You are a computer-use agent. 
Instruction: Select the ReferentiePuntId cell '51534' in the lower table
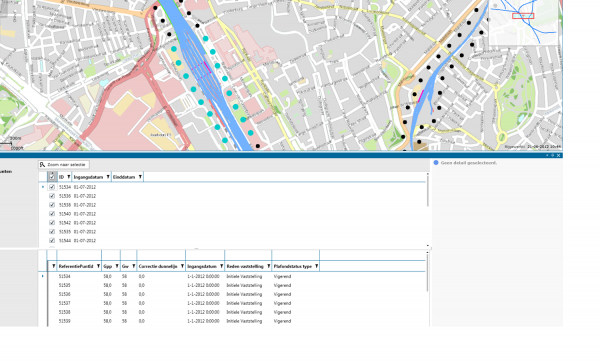click(x=64, y=276)
